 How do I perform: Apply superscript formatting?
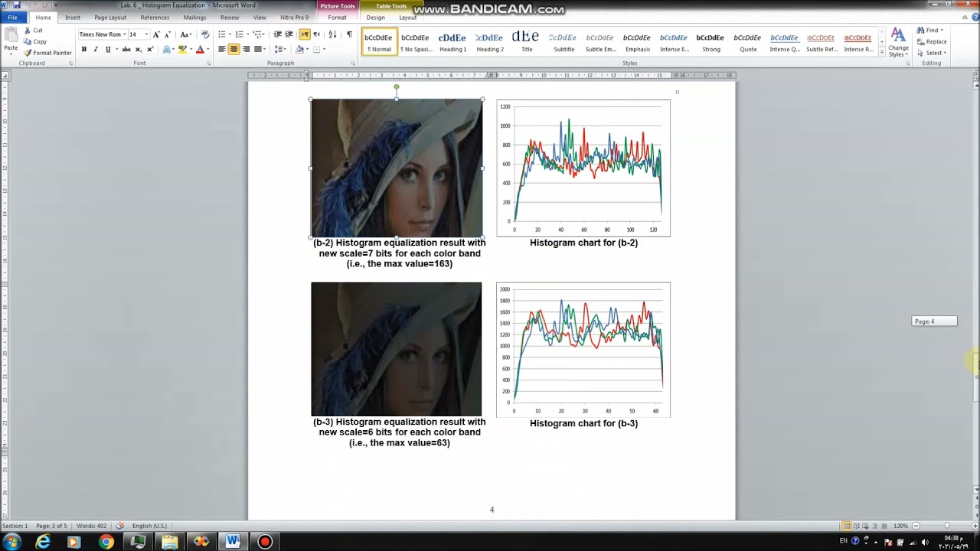(x=149, y=49)
